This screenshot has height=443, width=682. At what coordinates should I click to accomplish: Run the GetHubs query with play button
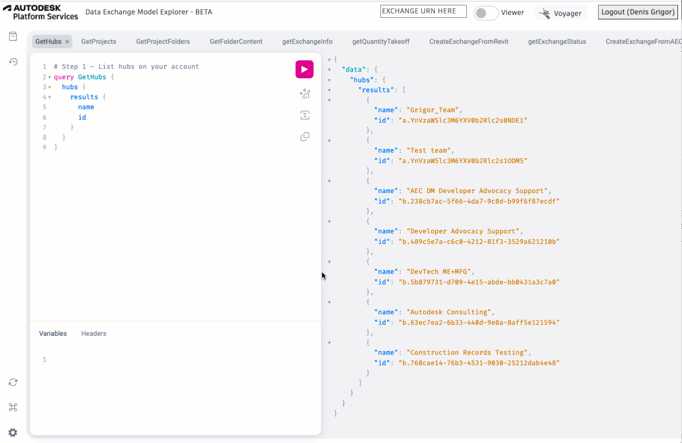point(304,69)
